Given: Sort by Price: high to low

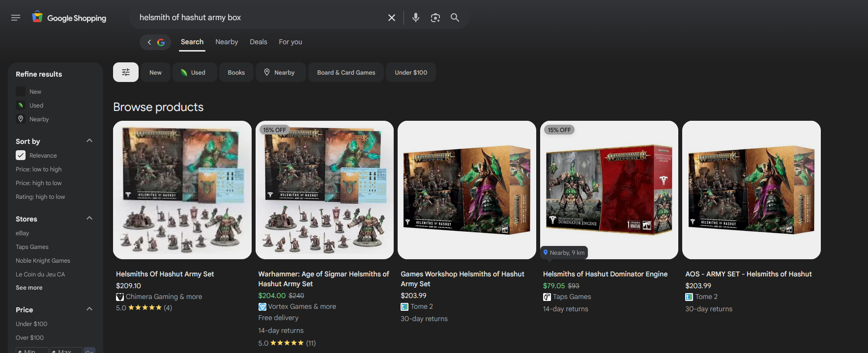Looking at the screenshot, I should click(x=38, y=183).
